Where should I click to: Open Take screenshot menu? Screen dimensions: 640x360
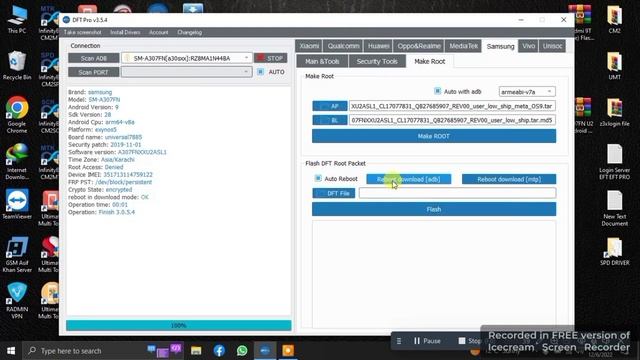point(82,32)
